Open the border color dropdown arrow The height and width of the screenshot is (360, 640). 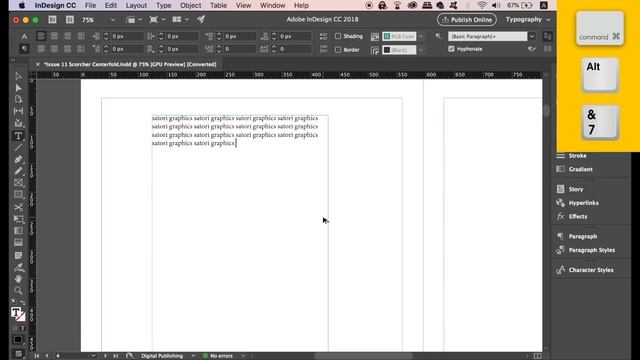421,50
